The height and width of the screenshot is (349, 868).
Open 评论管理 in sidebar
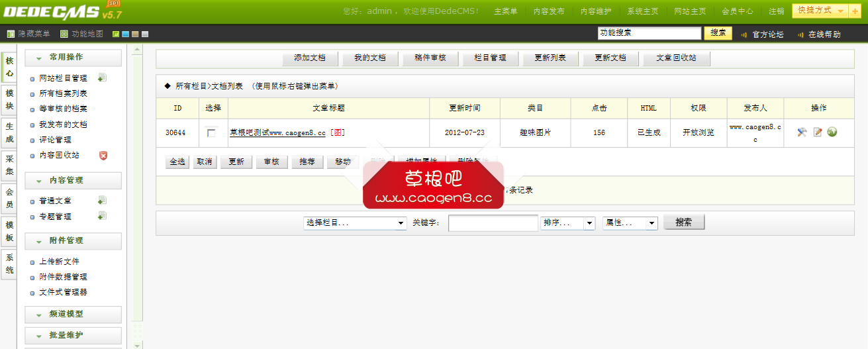(56, 140)
